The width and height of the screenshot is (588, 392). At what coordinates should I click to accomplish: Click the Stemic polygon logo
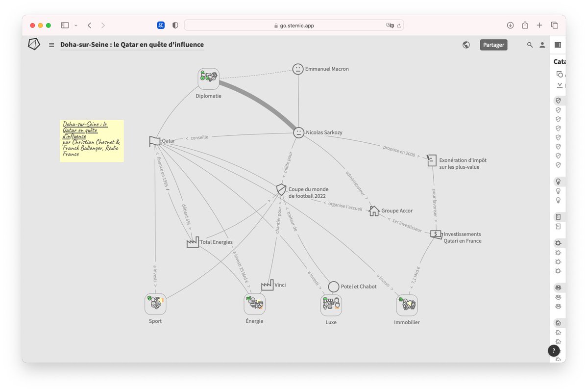click(x=34, y=44)
